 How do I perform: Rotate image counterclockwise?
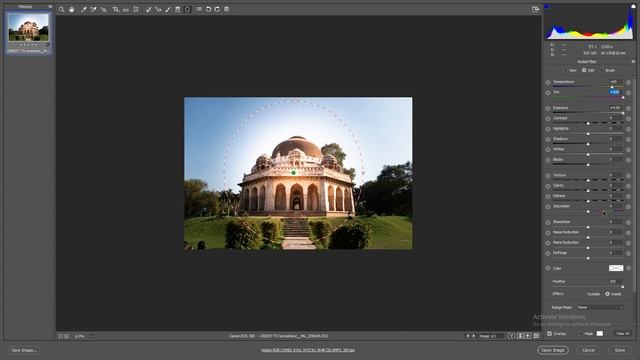click(x=209, y=9)
